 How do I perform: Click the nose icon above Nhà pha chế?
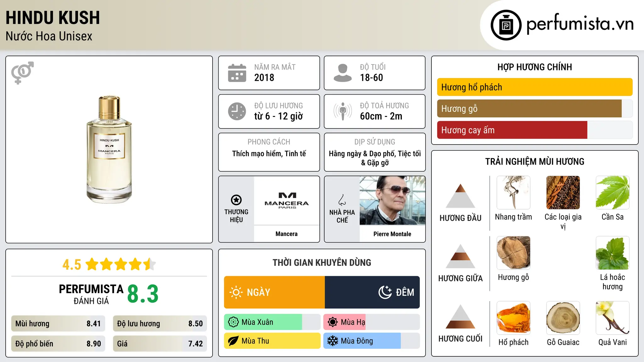pos(342,200)
